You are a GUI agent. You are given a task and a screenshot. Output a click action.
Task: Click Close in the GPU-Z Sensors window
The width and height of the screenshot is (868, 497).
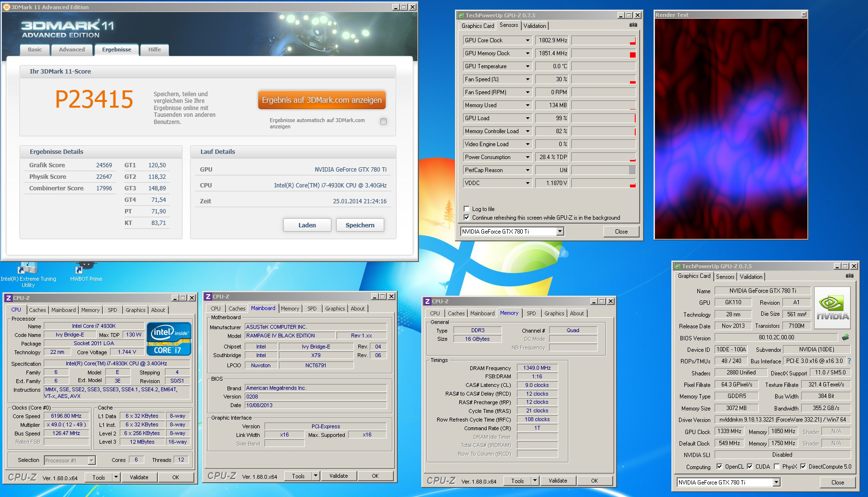coord(621,232)
